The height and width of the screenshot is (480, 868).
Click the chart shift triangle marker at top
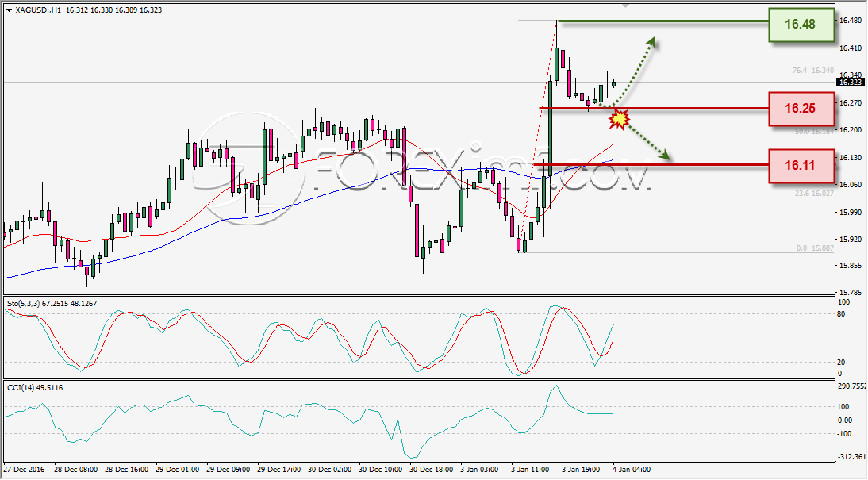pyautogui.click(x=625, y=6)
